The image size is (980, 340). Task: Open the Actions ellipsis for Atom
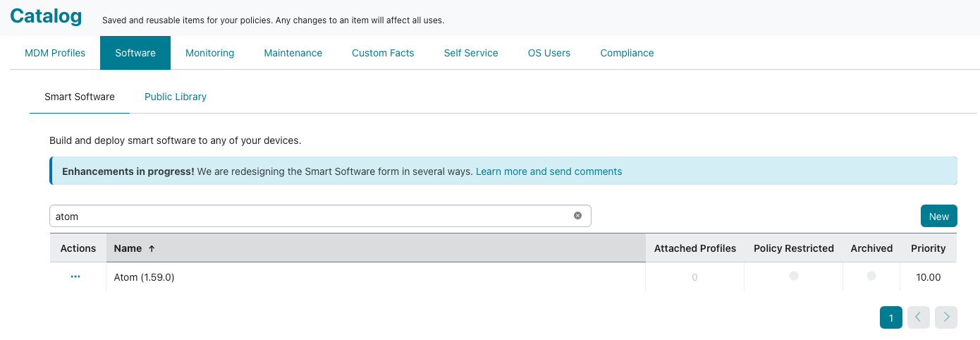point(75,277)
